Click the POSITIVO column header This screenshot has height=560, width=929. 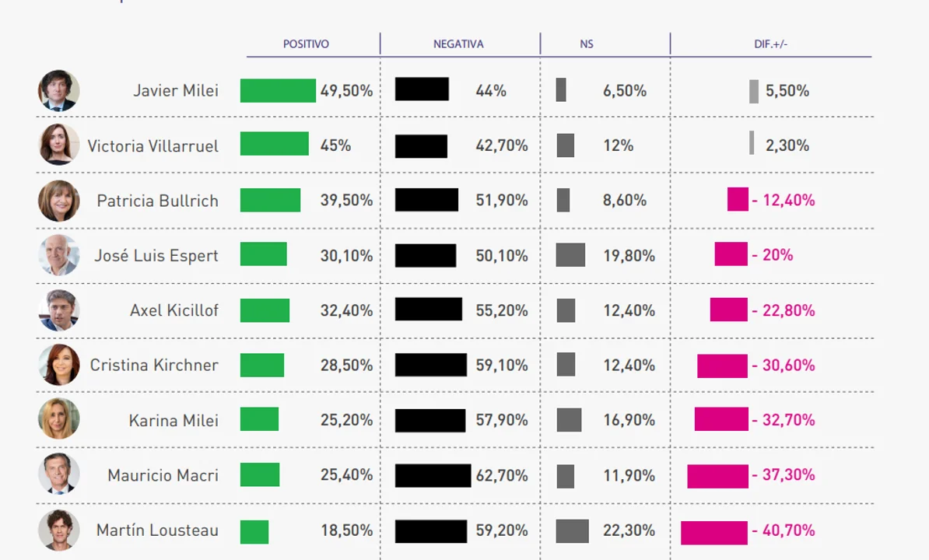coord(306,44)
